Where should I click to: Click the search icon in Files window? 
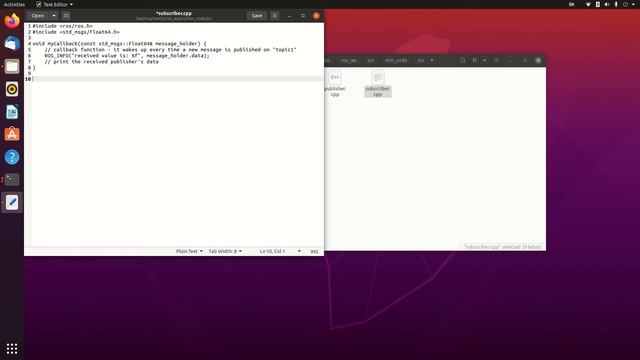tap(462, 60)
